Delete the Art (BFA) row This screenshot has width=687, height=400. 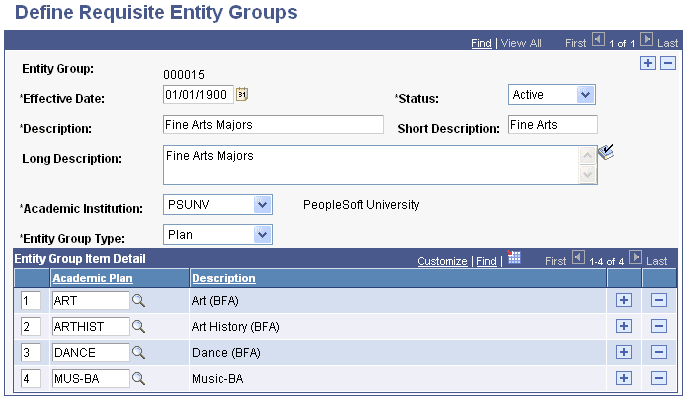[658, 300]
